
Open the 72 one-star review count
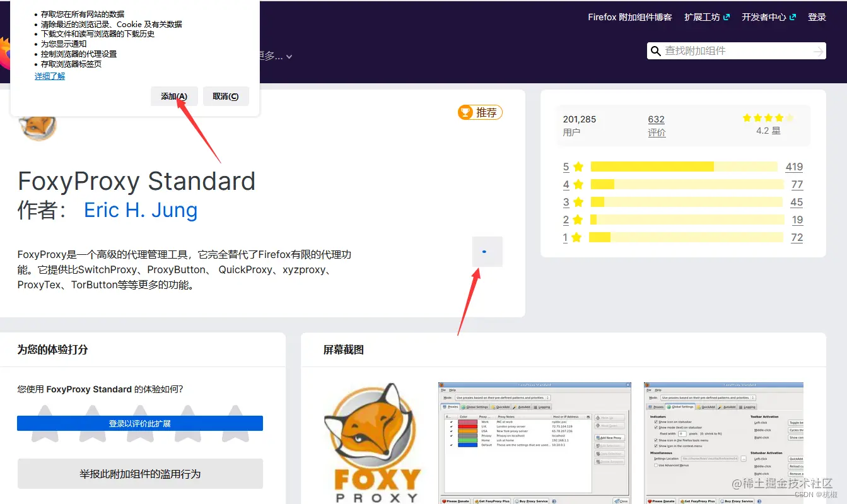coord(797,238)
